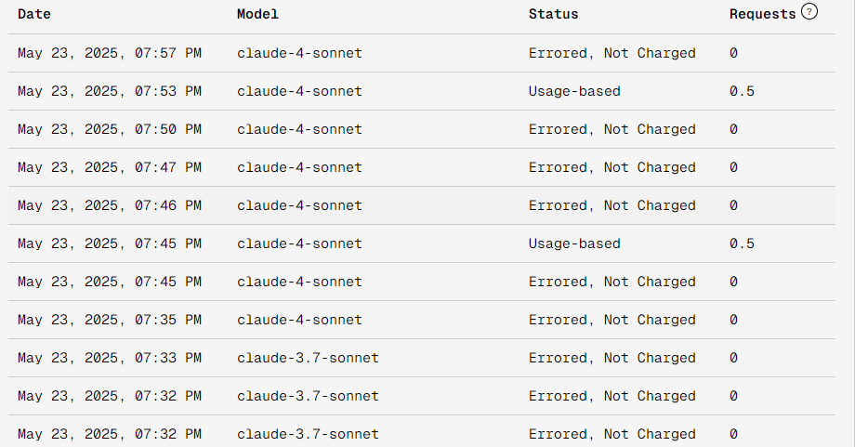This screenshot has height=447, width=868.
Task: Click the Date column header
Action: 34,14
